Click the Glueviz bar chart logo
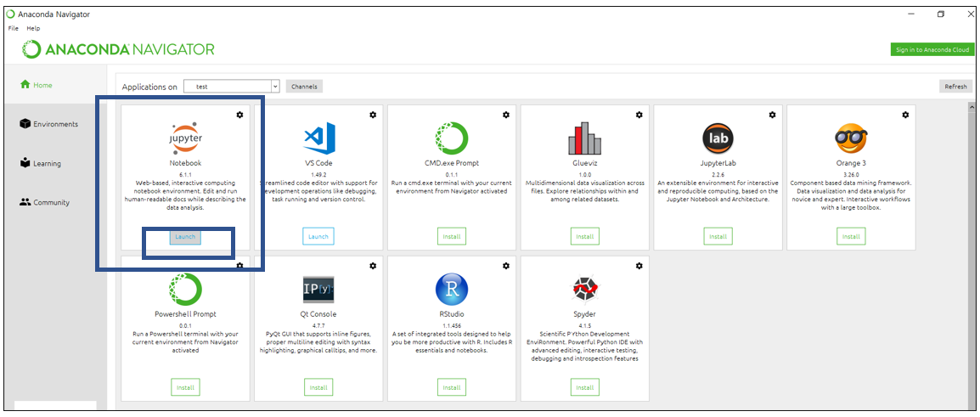The image size is (980, 417). 585,138
